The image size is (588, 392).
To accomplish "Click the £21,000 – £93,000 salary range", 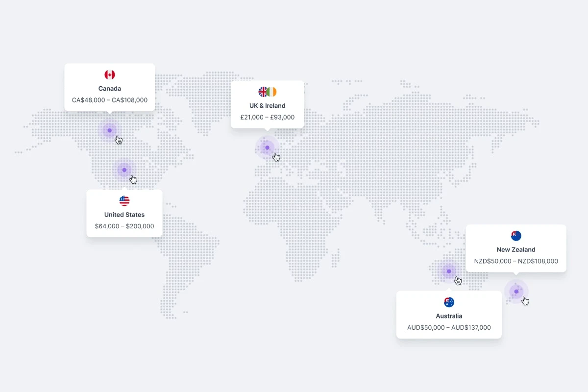I will point(267,117).
